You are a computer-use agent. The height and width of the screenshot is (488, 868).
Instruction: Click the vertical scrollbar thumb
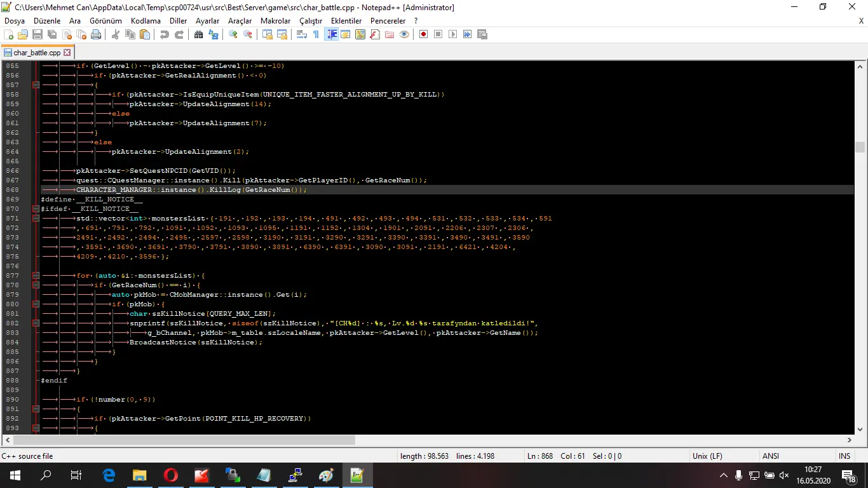coord(860,147)
